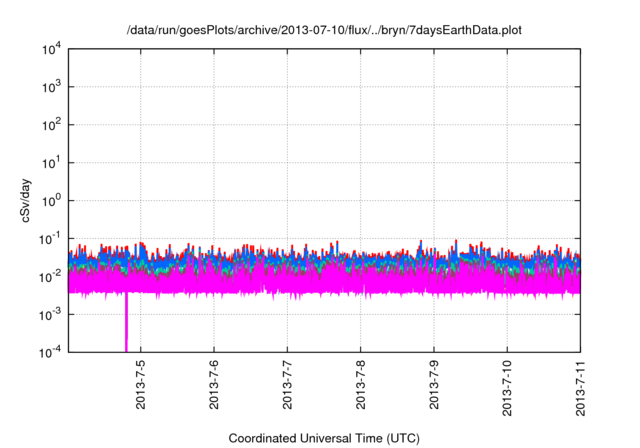Viewport: 640px width, 448px height.
Task: Click the 10^-3 y-axis tick label
Action: (50, 315)
